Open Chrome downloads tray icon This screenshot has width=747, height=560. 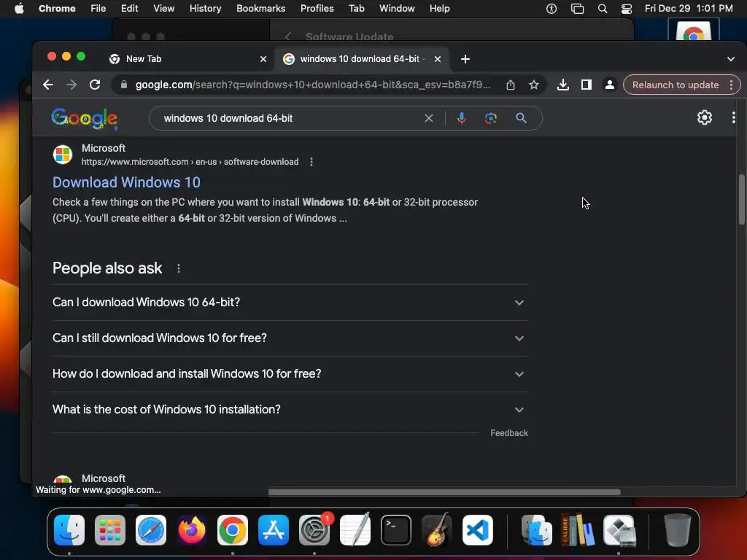(x=563, y=85)
